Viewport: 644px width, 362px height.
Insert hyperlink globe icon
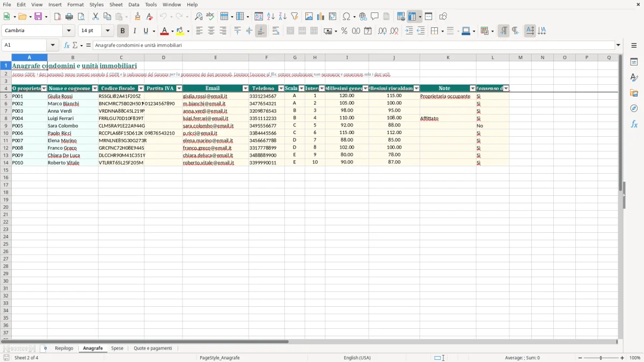coord(363,17)
